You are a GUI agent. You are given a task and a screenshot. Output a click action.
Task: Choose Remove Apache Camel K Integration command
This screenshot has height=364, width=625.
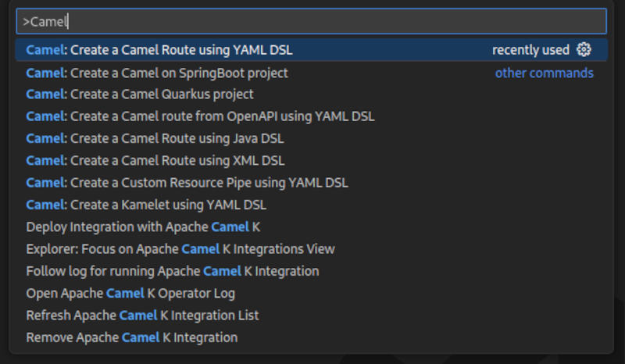coord(132,337)
